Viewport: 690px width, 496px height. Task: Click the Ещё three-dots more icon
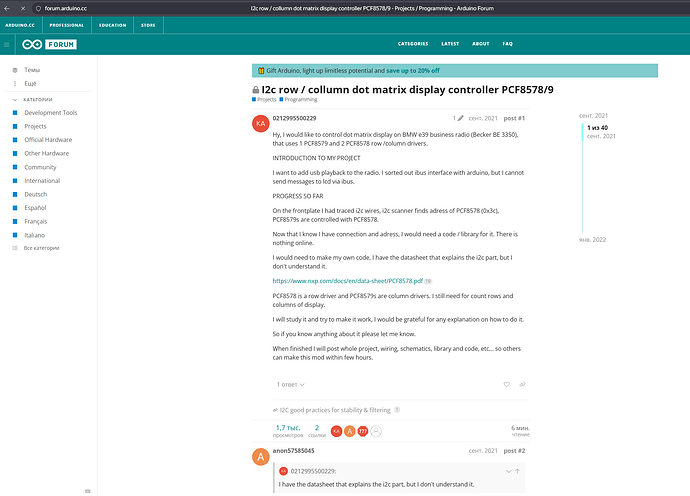tap(15, 84)
